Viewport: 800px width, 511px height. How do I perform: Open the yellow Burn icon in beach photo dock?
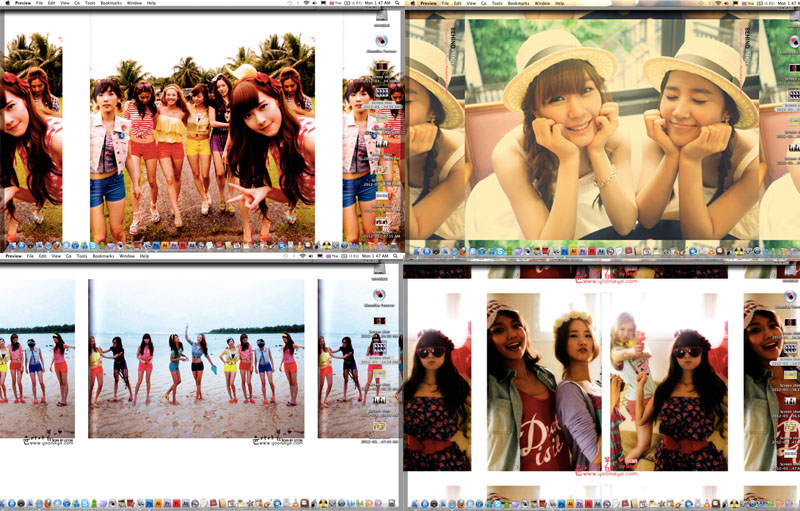coord(323,503)
